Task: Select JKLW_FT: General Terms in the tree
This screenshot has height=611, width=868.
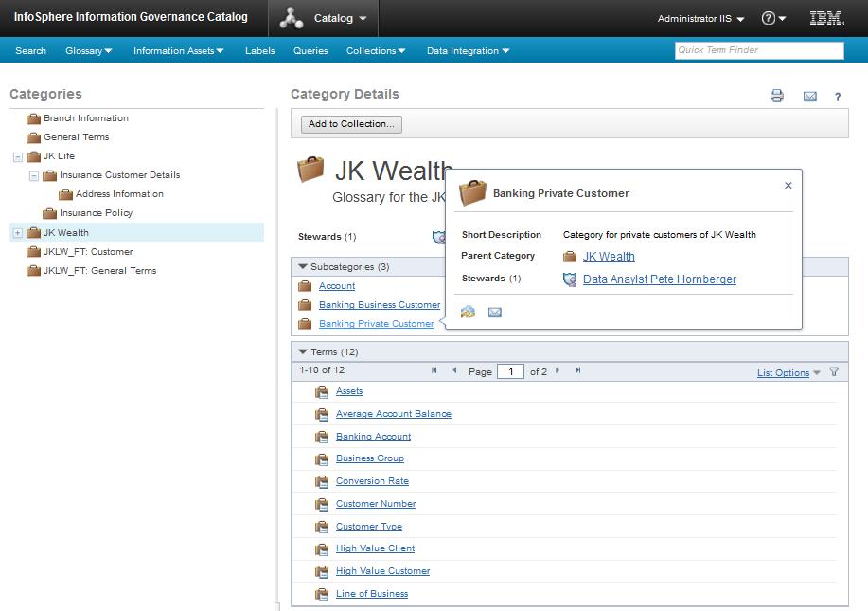Action: click(100, 271)
